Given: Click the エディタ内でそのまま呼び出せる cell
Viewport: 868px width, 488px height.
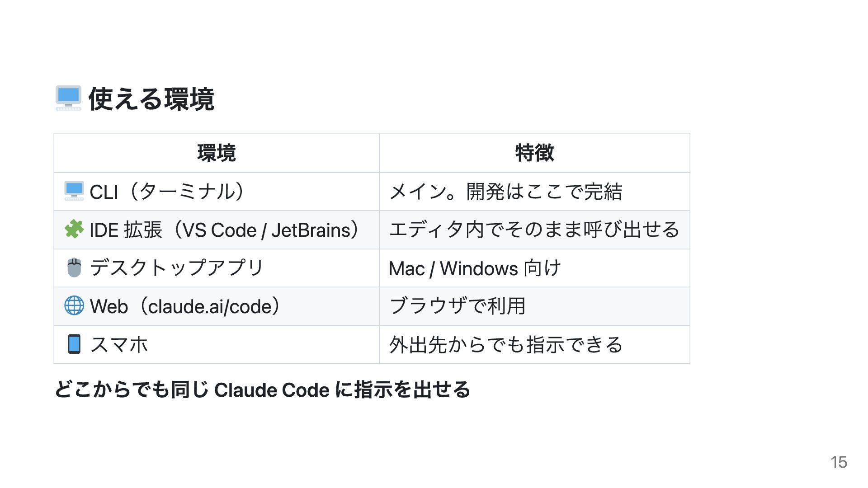Looking at the screenshot, I should [x=534, y=230].
